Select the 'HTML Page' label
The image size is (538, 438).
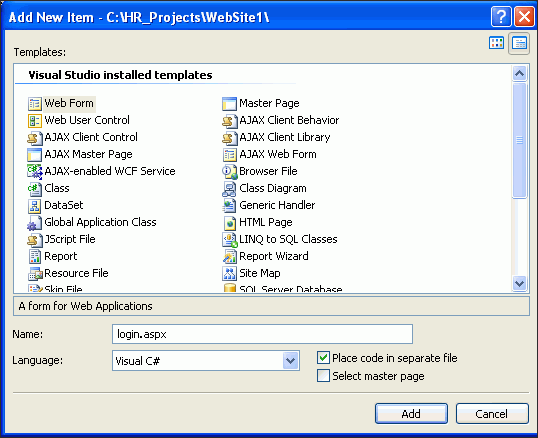266,222
